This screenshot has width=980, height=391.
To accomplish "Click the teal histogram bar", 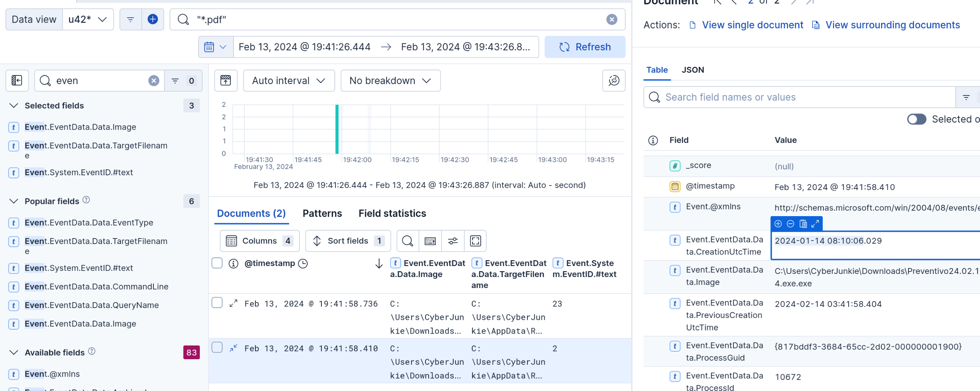I will tap(337, 129).
